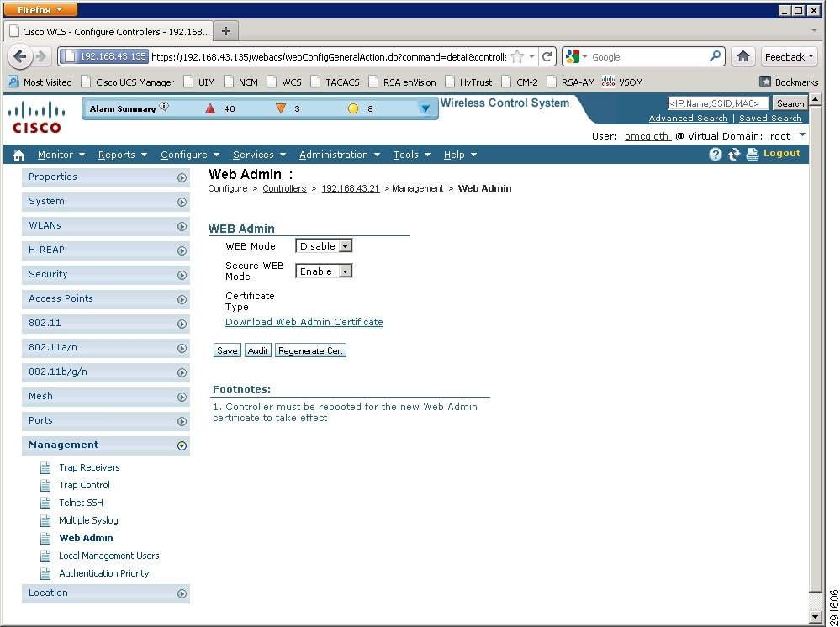Open the Multiple Syslog page
Image resolution: width=840 pixels, height=627 pixels.
coord(88,520)
